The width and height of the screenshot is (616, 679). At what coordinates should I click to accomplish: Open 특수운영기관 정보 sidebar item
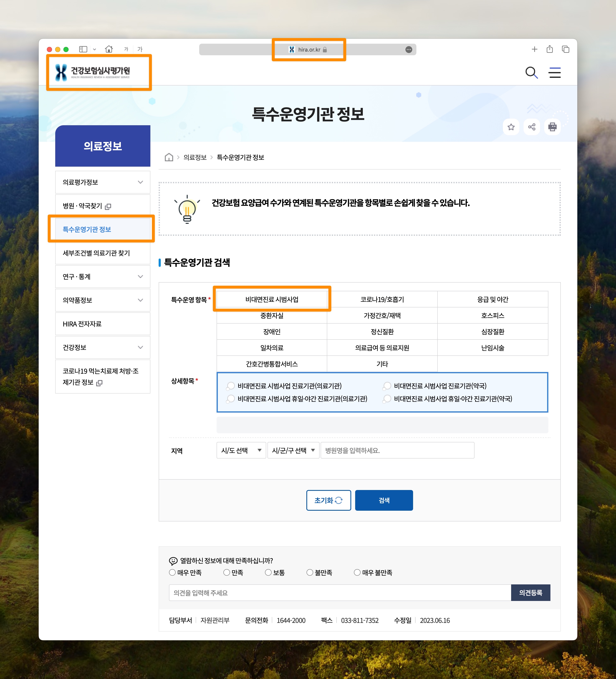pos(103,229)
